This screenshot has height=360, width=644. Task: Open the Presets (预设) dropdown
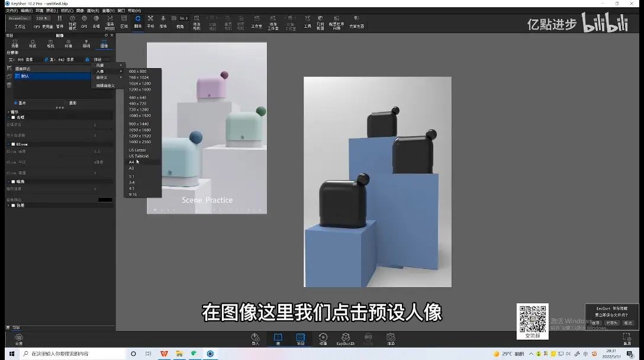(101, 60)
